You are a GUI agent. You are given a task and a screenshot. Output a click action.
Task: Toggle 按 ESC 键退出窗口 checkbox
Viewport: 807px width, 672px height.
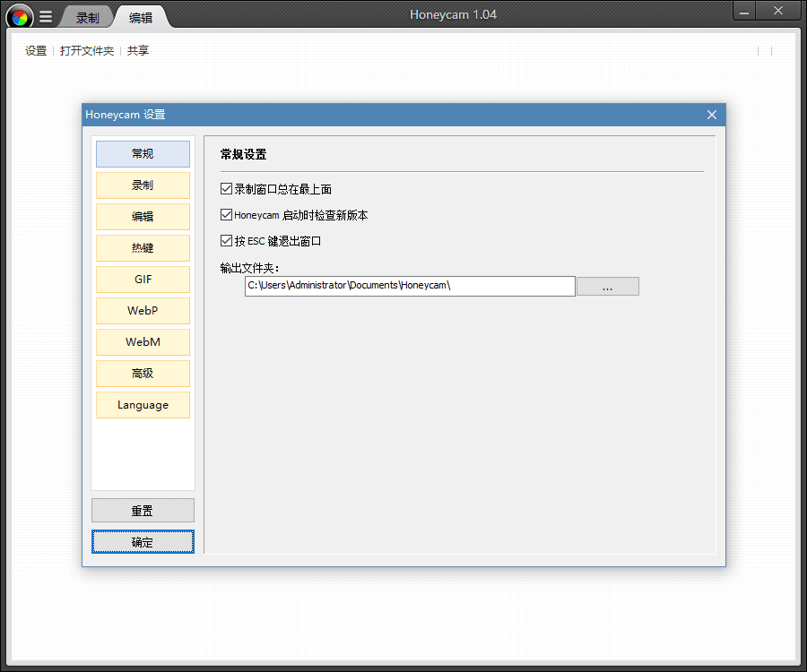[x=226, y=240]
